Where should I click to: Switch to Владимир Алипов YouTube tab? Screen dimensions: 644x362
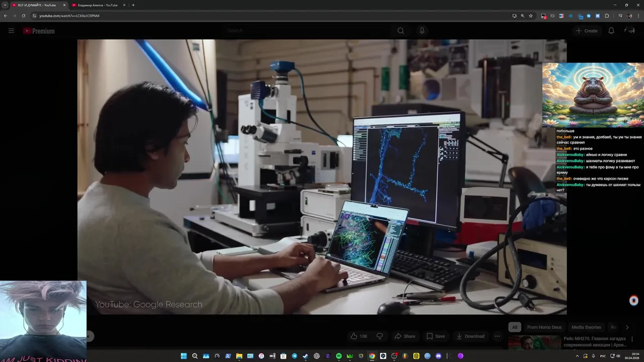98,5
